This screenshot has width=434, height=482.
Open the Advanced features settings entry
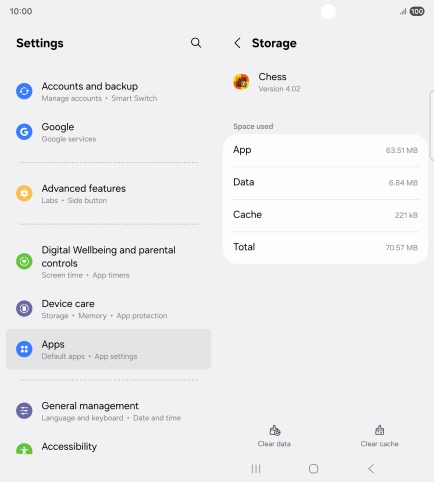pos(108,193)
